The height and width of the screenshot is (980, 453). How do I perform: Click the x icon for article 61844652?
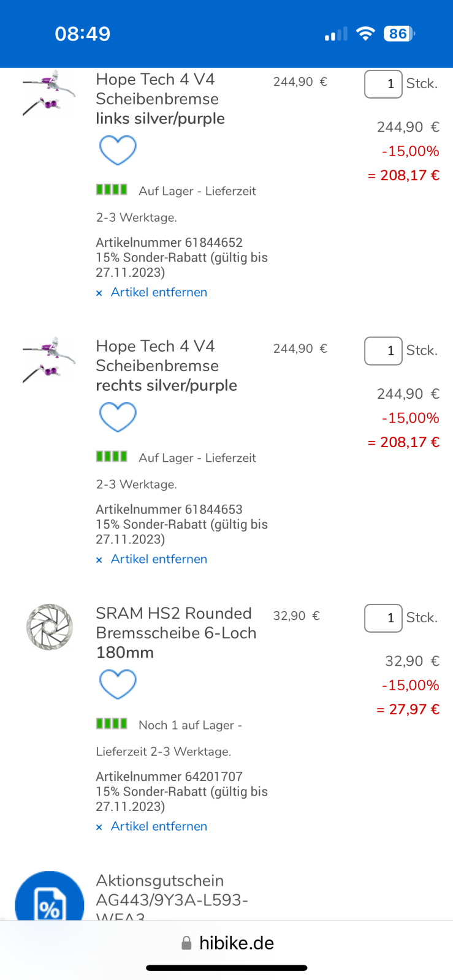[x=99, y=293]
